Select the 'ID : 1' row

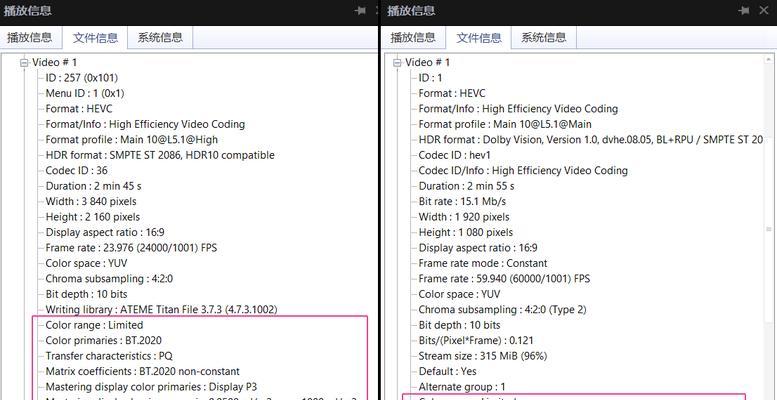(x=430, y=78)
